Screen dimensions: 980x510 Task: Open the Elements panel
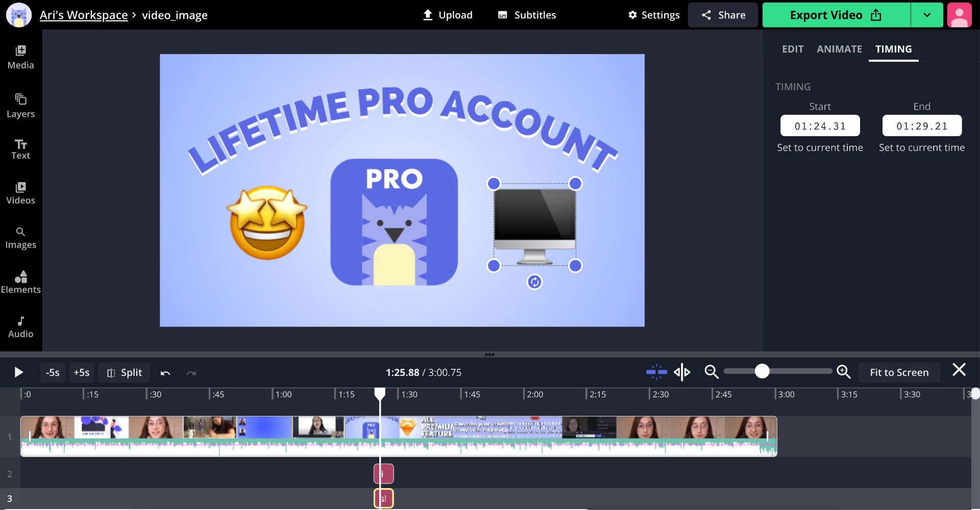[20, 282]
